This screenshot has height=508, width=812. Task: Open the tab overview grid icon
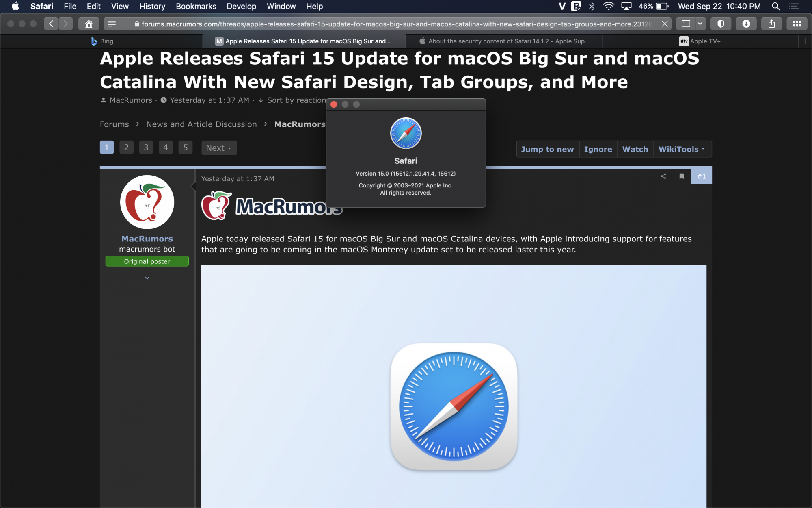point(797,24)
